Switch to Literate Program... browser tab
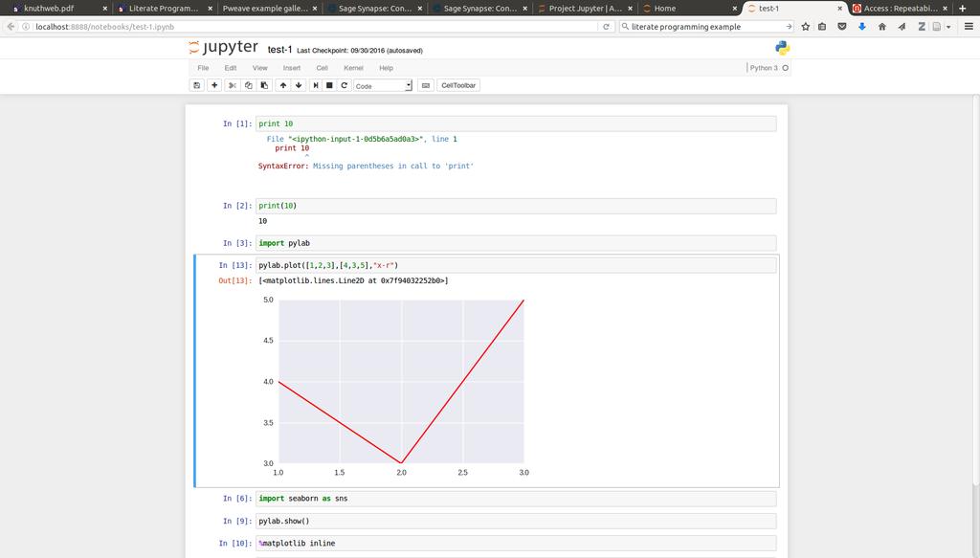Screen dimensions: 980x558 164,9
